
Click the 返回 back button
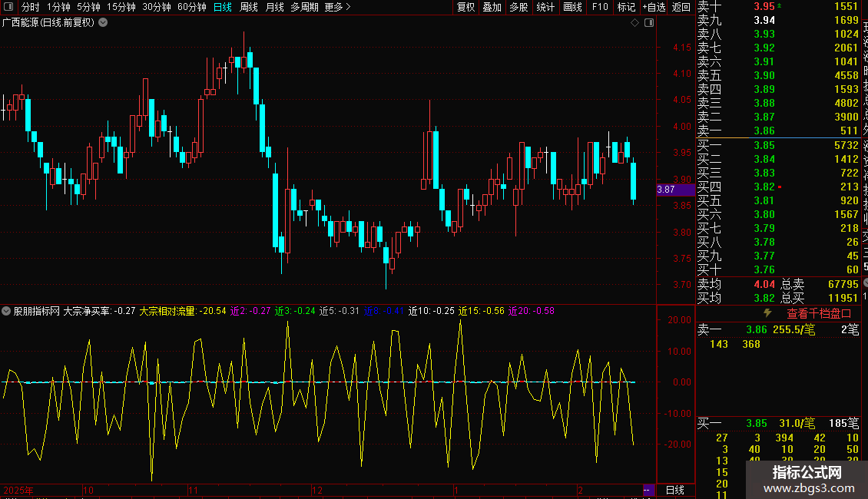[x=681, y=7]
